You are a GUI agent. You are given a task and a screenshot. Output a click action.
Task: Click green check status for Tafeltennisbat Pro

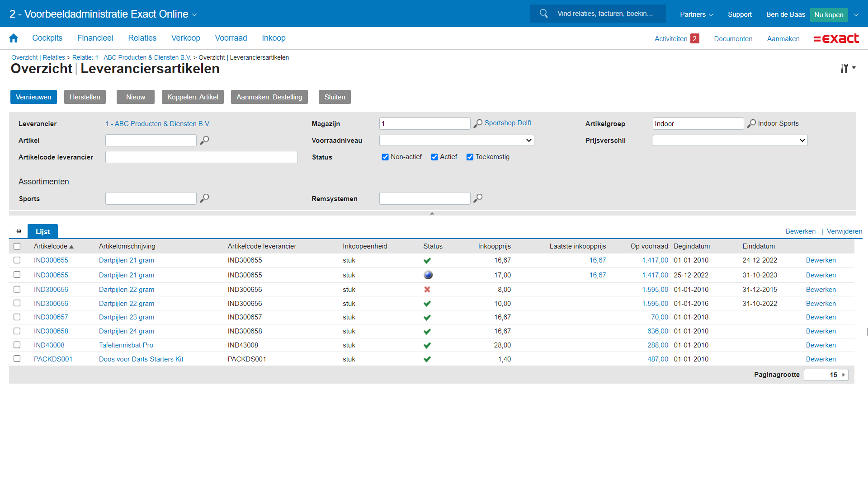pyautogui.click(x=427, y=345)
